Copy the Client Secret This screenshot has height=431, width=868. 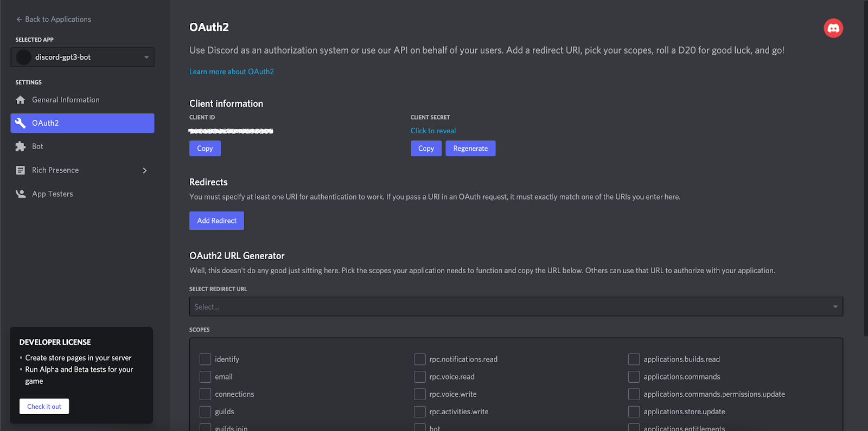click(426, 149)
